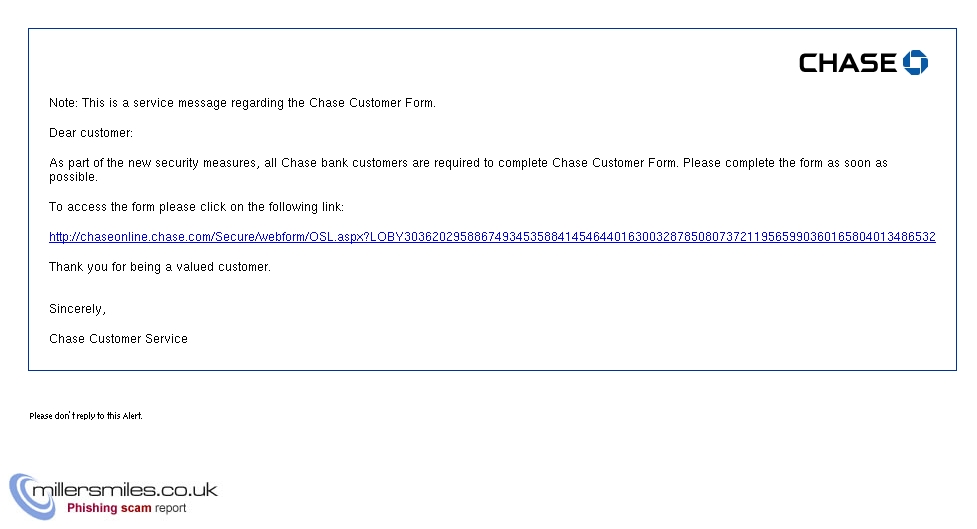The height and width of the screenshot is (529, 977).
Task: Click the "Chase Customer Form." text in the note line
Action: [373, 103]
